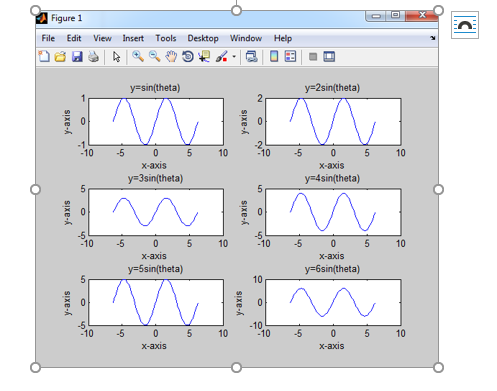This screenshot has width=497, height=391.
Task: Click the y=3sin(theta) subplot title
Action: tap(155, 178)
